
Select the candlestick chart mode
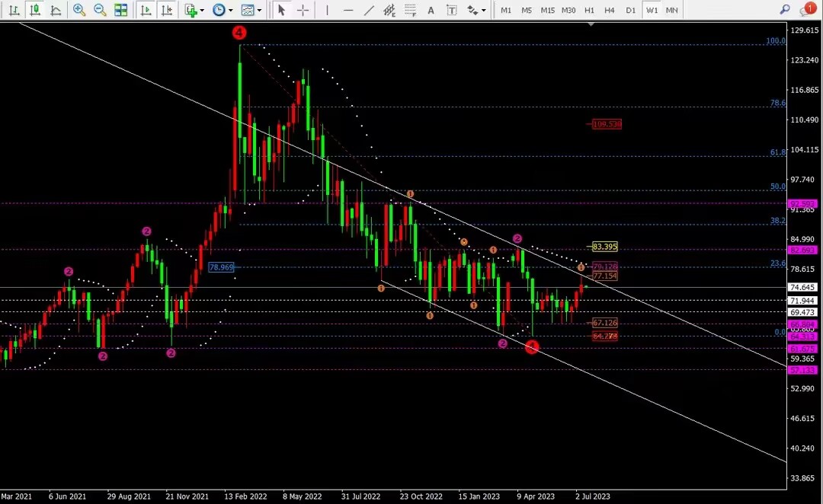[x=34, y=10]
